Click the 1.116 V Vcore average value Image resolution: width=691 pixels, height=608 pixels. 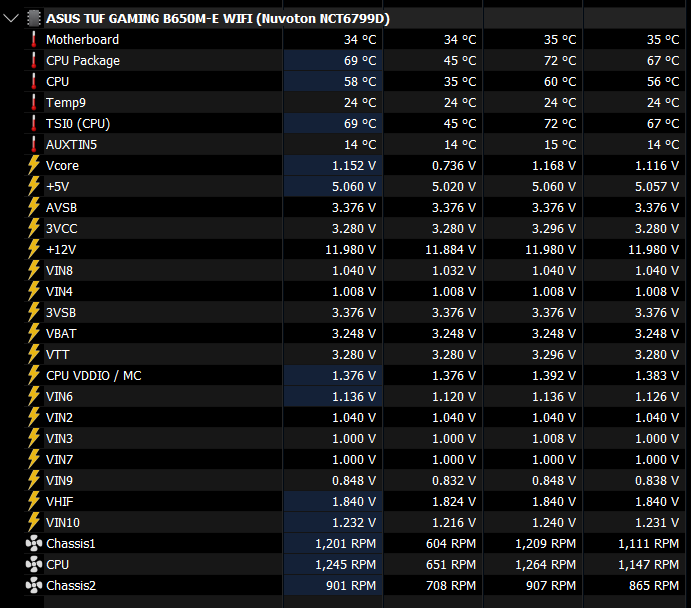657,165
